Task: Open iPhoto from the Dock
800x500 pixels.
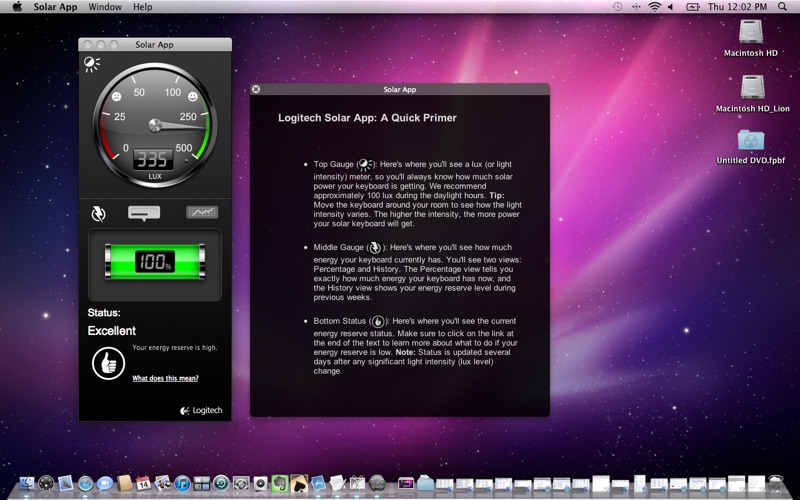Action: pos(163,483)
